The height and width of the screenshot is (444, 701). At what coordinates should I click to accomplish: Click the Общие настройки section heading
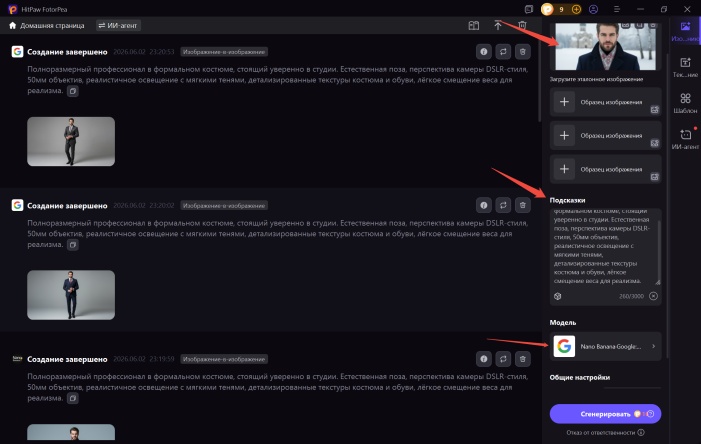point(579,377)
